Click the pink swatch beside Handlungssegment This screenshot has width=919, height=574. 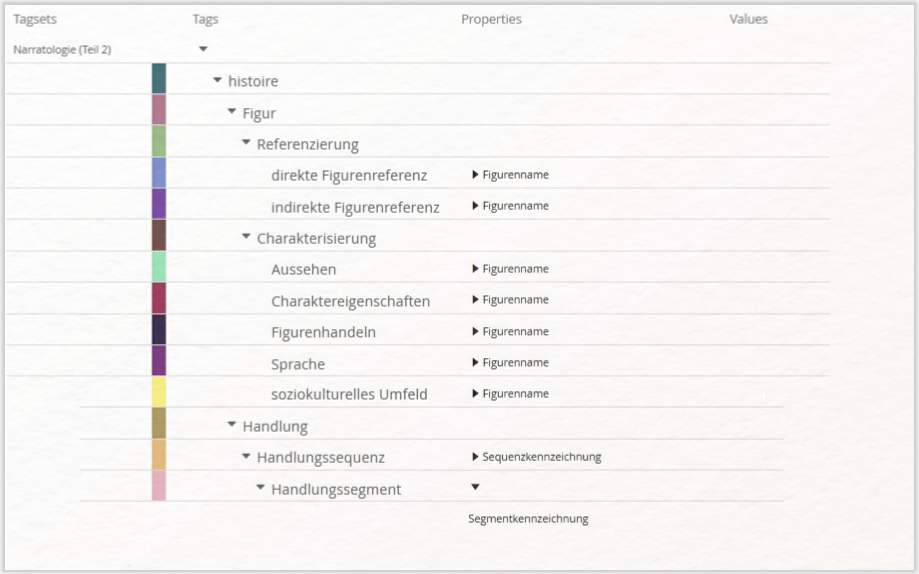tap(159, 485)
